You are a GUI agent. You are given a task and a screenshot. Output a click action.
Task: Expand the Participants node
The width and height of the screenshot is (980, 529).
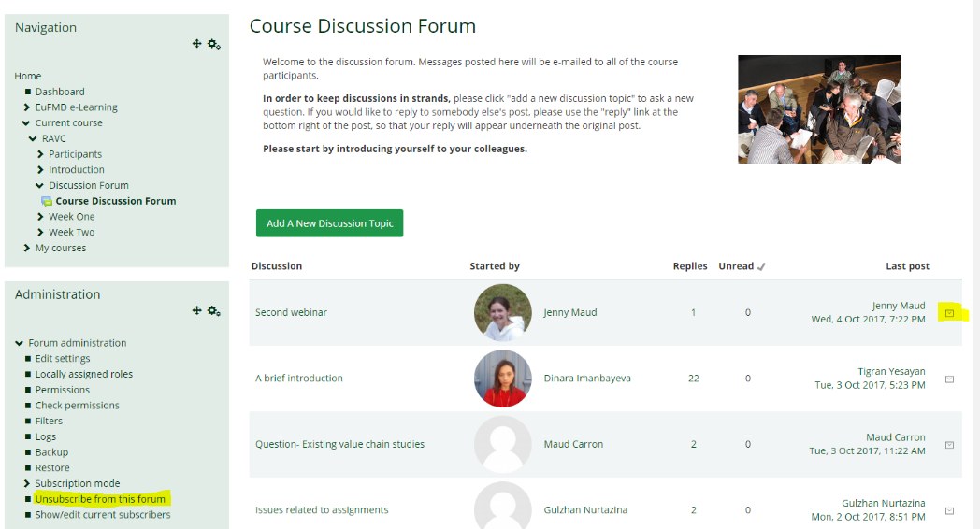pos(40,154)
